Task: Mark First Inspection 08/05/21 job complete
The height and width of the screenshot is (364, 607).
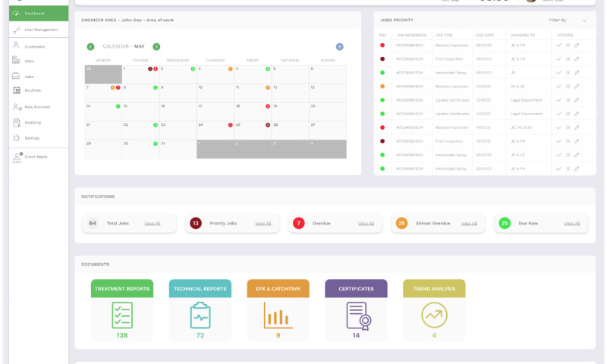Action: tap(558, 59)
